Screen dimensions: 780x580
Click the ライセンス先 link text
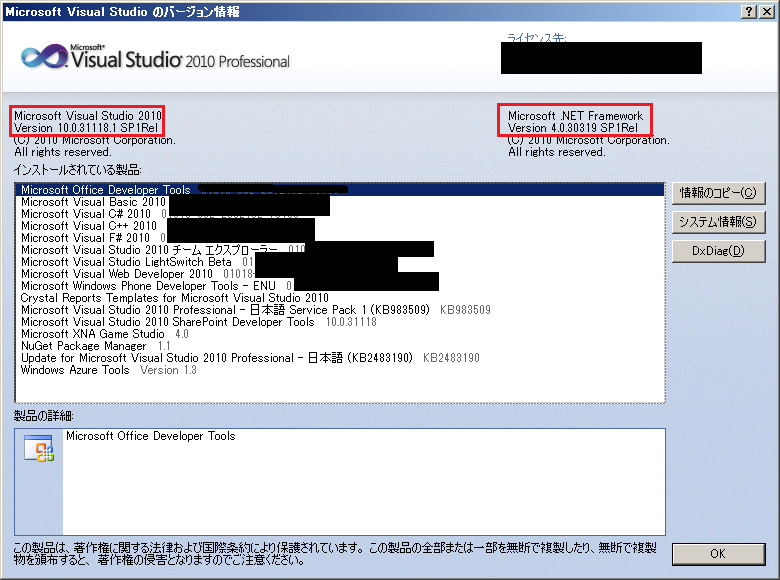537,37
